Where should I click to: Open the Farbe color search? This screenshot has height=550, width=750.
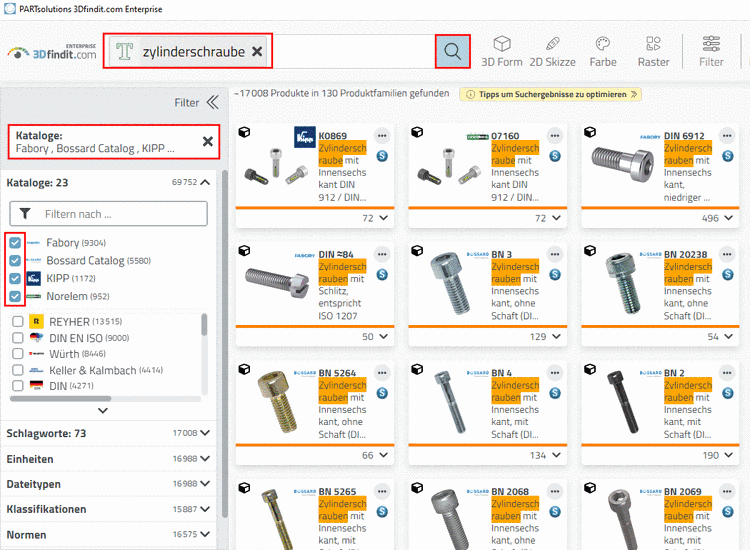click(x=603, y=51)
